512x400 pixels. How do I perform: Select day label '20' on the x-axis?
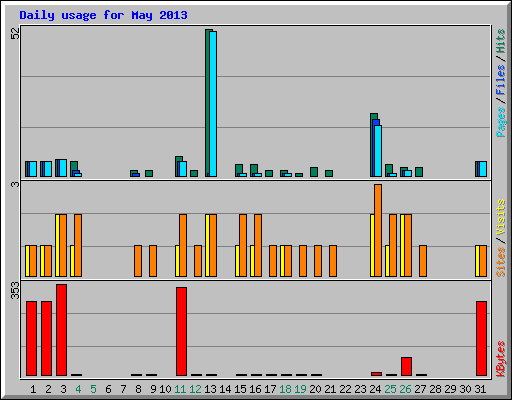coord(315,389)
